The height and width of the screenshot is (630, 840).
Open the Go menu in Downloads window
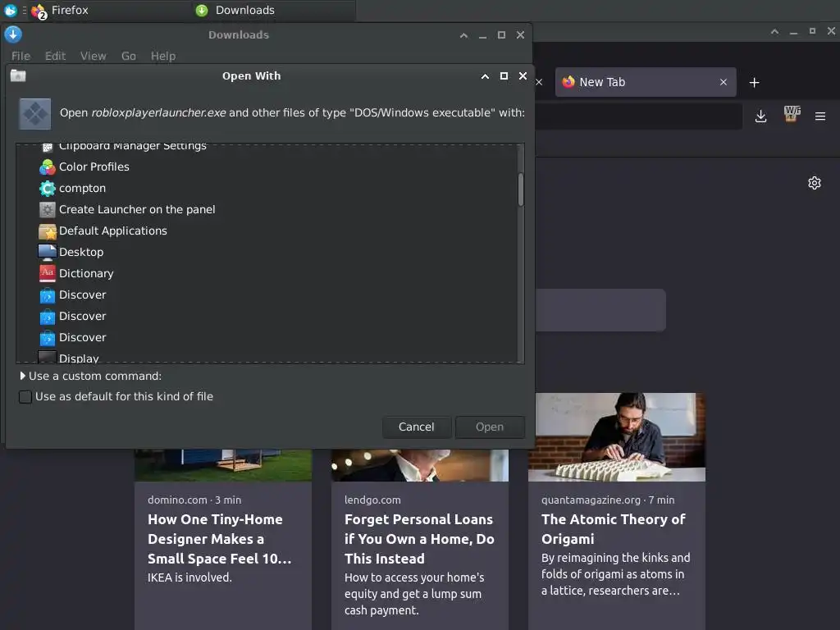coord(129,57)
